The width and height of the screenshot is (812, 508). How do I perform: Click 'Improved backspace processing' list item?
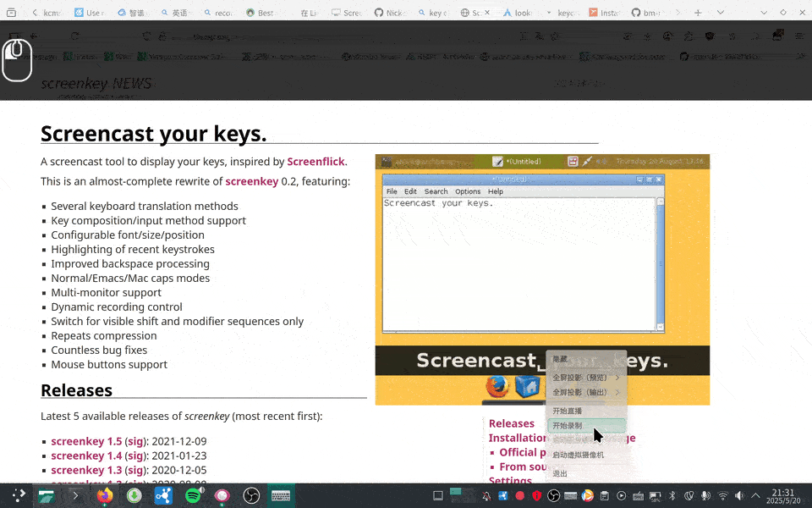130,264
